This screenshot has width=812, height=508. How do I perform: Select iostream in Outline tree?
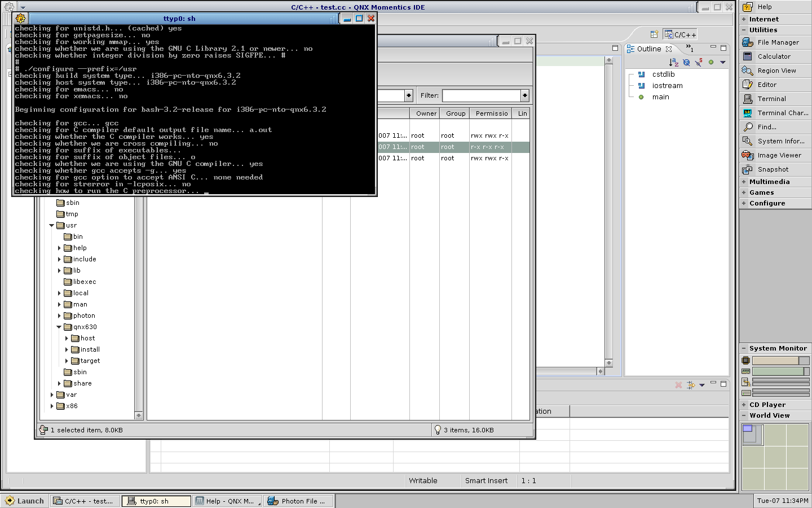667,86
